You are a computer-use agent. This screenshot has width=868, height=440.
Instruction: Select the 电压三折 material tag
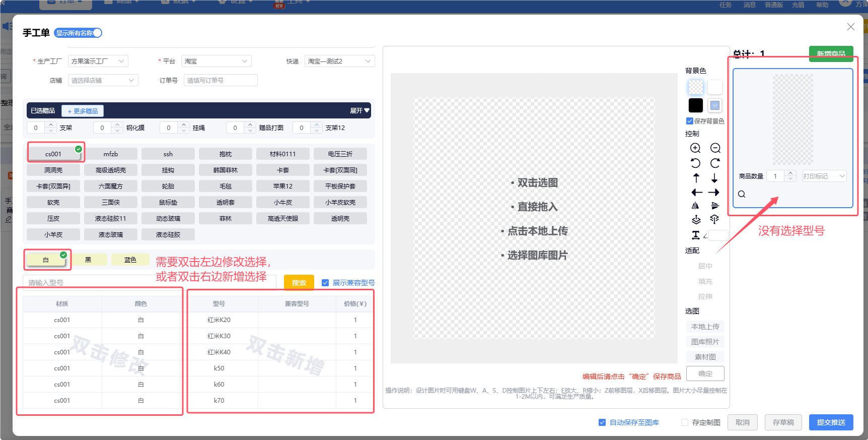[x=340, y=154]
